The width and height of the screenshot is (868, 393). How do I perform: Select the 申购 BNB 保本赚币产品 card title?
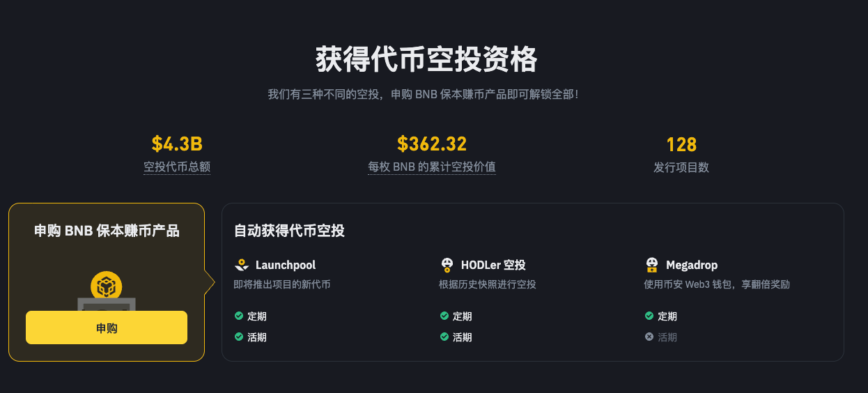[x=107, y=231]
